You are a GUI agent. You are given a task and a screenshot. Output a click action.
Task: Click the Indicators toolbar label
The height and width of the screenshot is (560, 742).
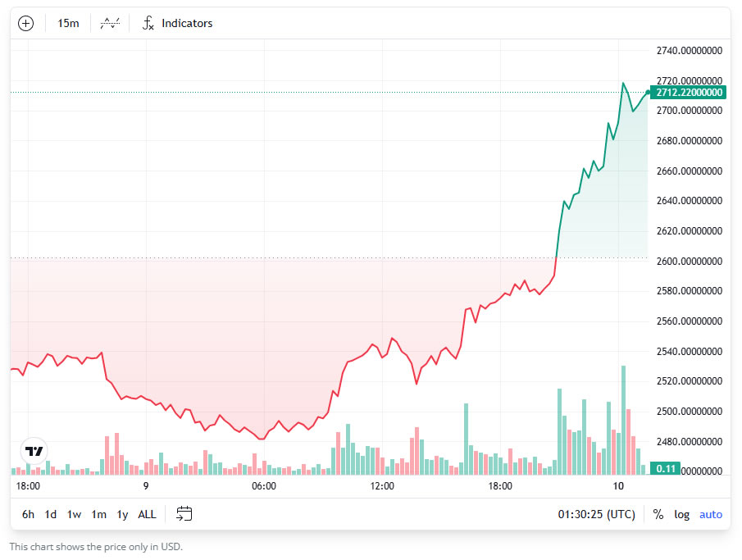[x=187, y=23]
